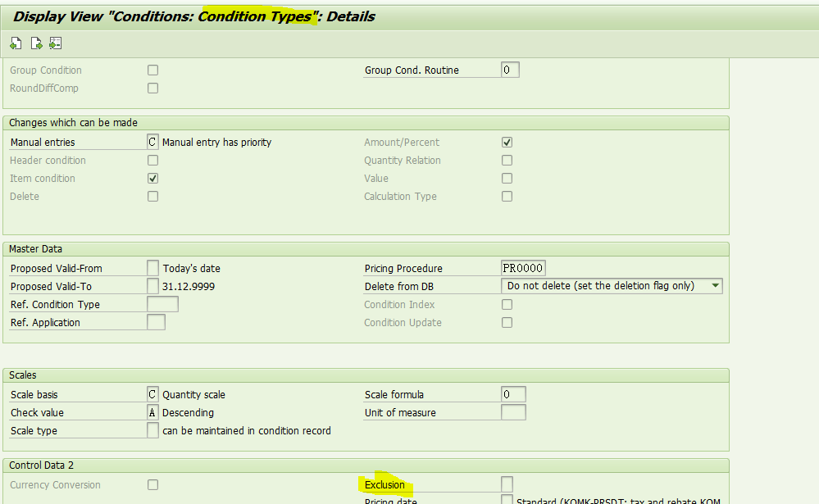Toggle the Currency Conversion checkbox
The image size is (819, 504).
(x=152, y=484)
